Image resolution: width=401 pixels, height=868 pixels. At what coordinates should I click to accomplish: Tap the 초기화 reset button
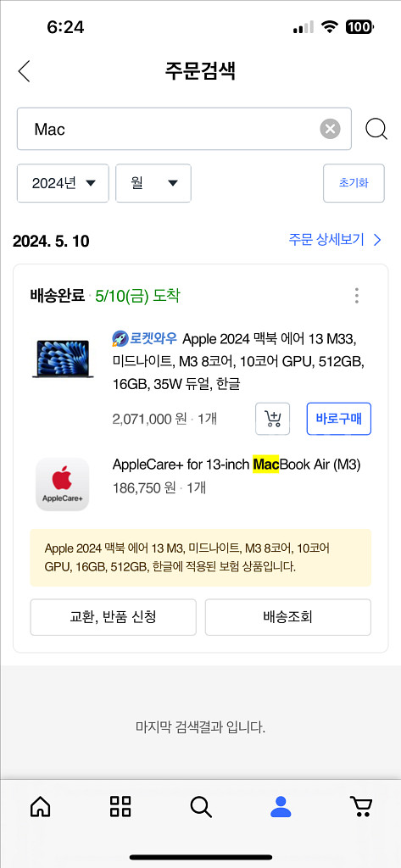(354, 183)
